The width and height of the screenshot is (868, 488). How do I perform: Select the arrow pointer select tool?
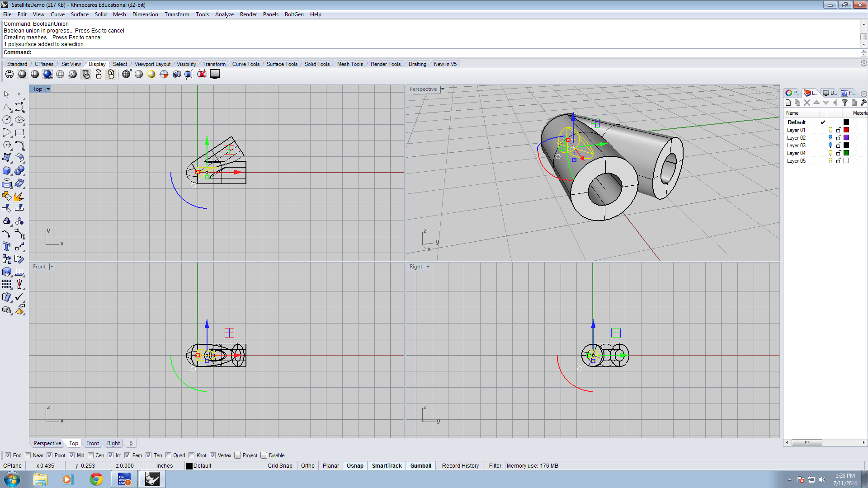point(7,94)
